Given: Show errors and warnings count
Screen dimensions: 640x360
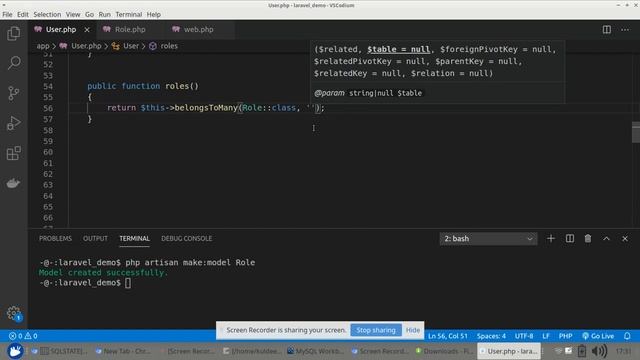Looking at the screenshot, I should [x=23, y=336].
